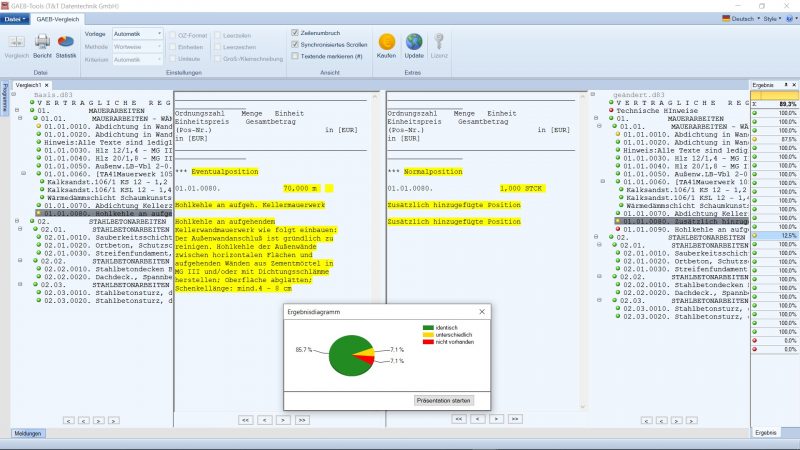
Task: Switch to the Vergleich1 document tab
Action: point(28,85)
